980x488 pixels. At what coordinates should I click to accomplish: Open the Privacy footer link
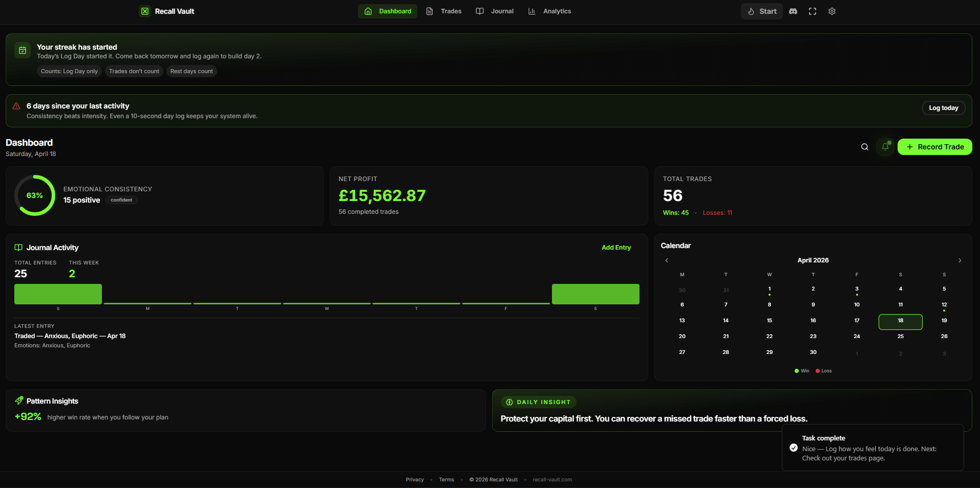coord(415,480)
